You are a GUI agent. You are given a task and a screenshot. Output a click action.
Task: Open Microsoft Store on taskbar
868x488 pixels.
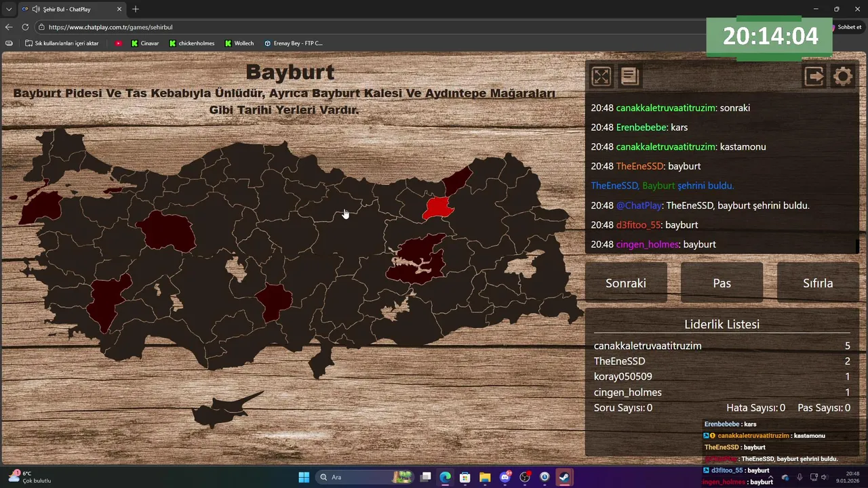pyautogui.click(x=465, y=477)
